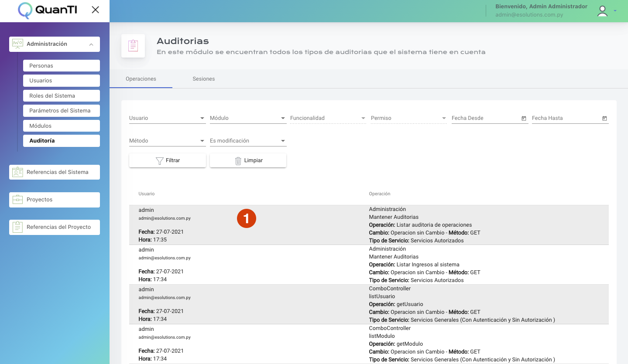Open the Usuario filter dropdown
Viewport: 628px width, 364px height.
tap(168, 118)
